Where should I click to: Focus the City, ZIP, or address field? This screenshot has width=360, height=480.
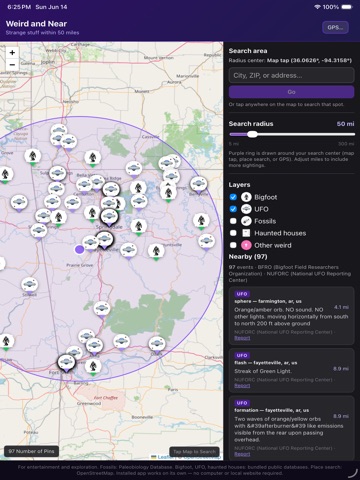291,75
